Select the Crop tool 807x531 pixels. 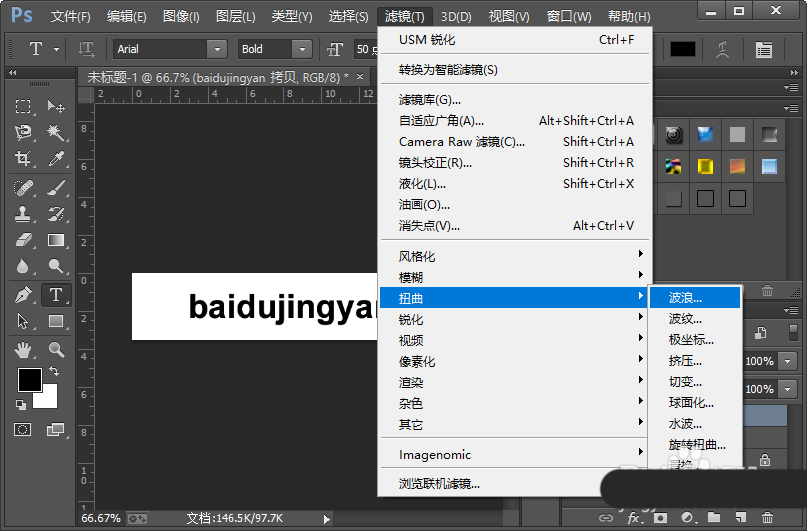(23, 158)
